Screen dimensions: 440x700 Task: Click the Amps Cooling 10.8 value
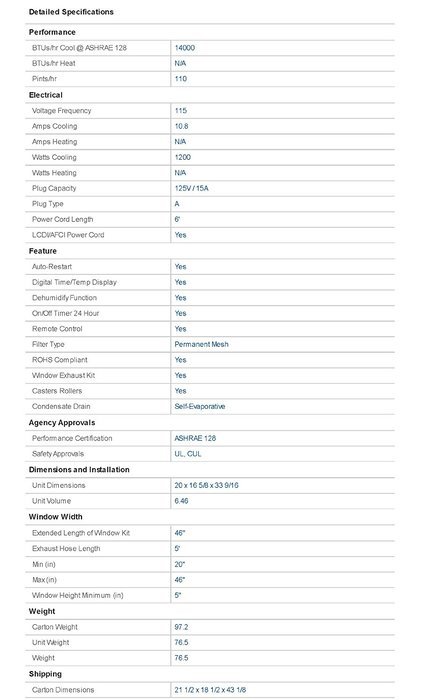[x=181, y=126]
